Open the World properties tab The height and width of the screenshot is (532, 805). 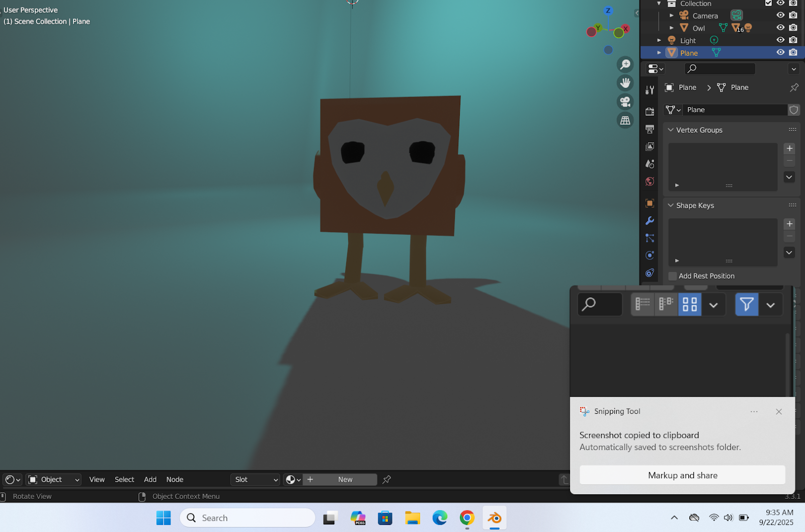650,182
